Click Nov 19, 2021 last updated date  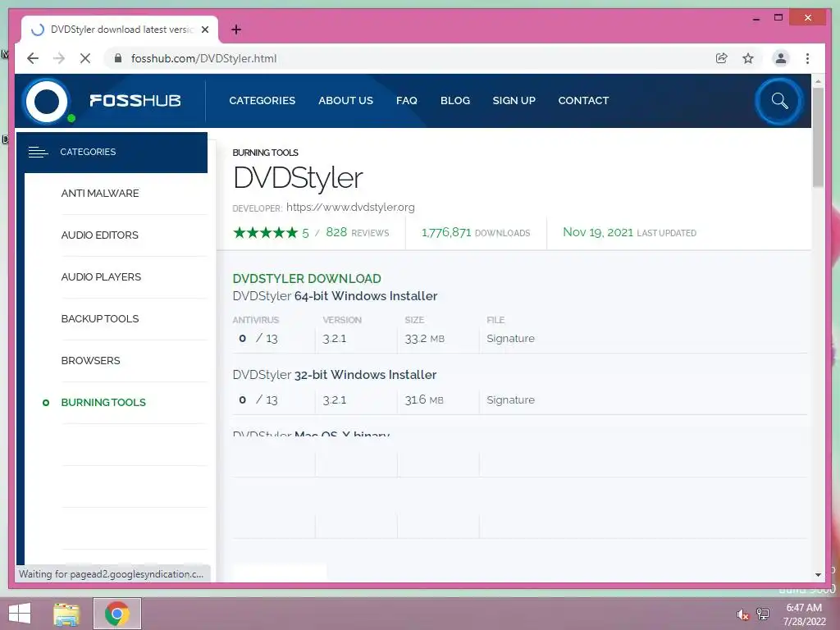tap(598, 232)
